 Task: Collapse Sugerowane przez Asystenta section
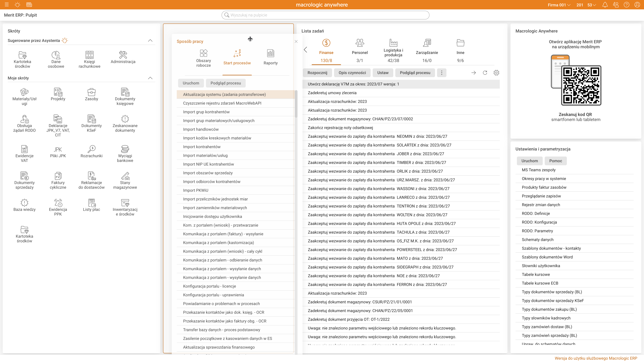point(150,40)
